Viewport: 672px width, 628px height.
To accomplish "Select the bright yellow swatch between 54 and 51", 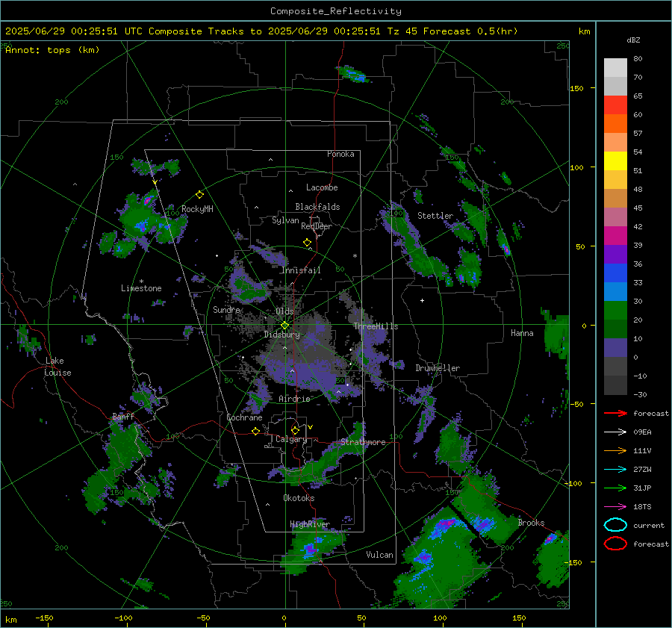I will (x=615, y=161).
